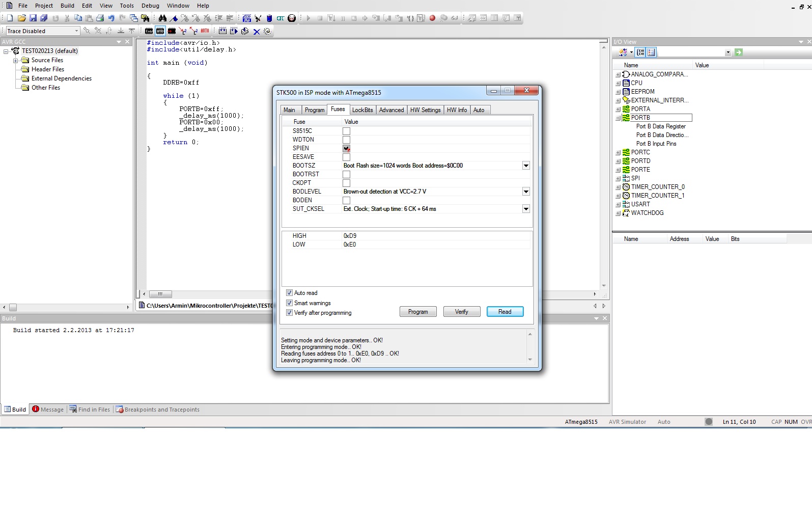Toggle the S8515C fuse checkbox

[347, 131]
